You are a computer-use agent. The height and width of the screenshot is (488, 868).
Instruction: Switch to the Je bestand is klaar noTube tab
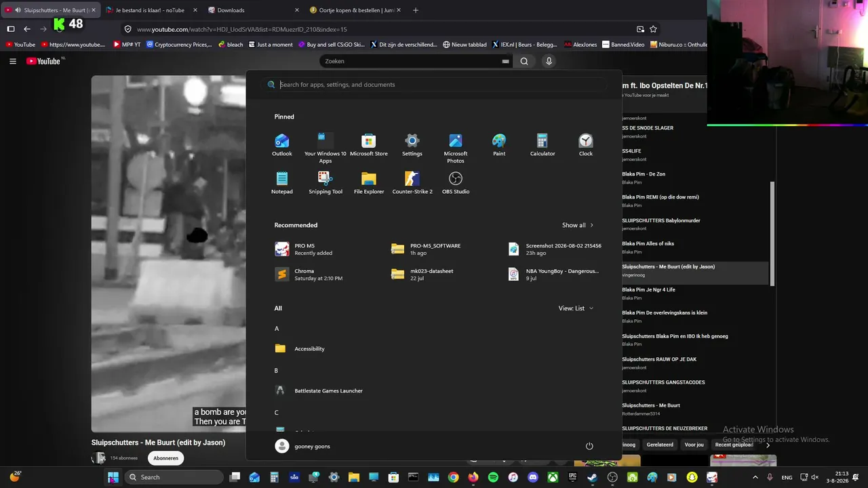pyautogui.click(x=150, y=10)
